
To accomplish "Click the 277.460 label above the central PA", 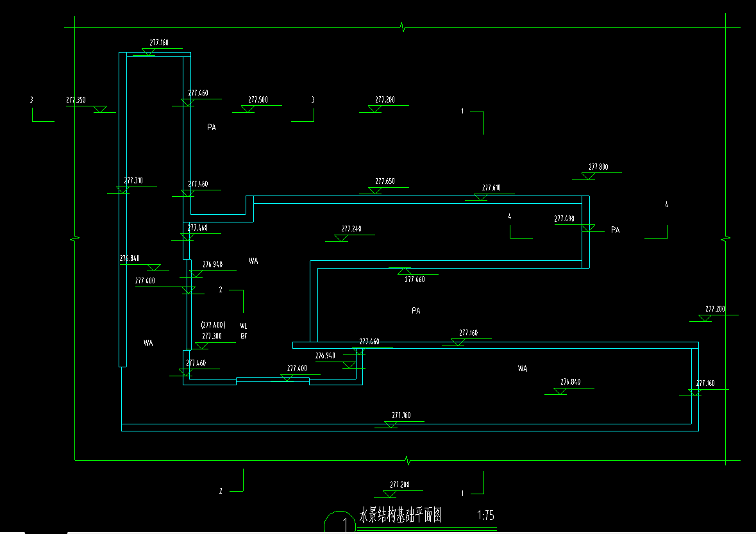I will tap(415, 279).
